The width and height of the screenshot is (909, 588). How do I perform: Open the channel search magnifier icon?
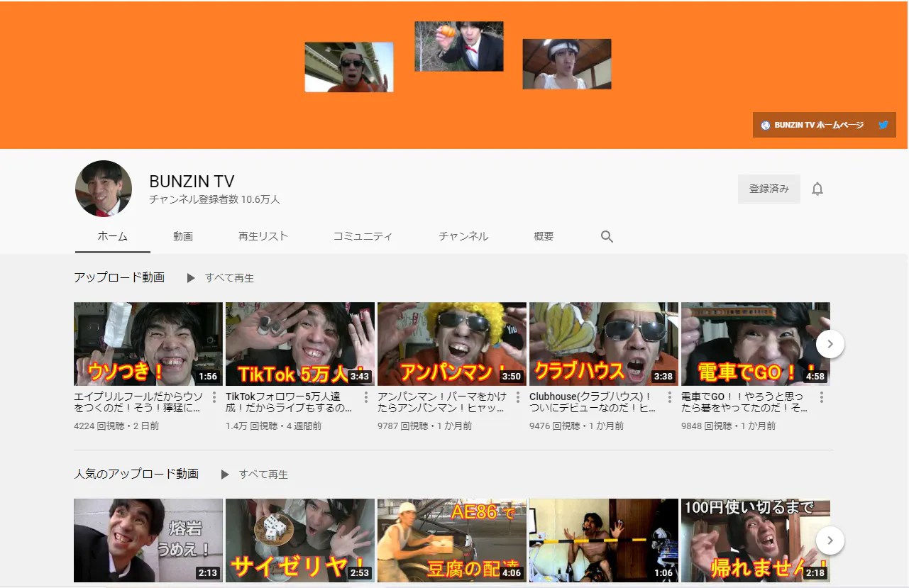coord(607,236)
